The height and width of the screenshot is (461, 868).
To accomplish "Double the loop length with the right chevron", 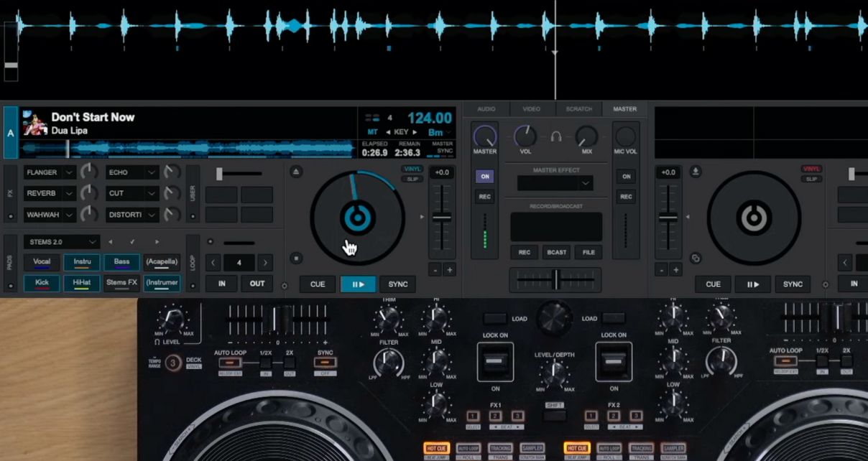I will click(x=265, y=263).
